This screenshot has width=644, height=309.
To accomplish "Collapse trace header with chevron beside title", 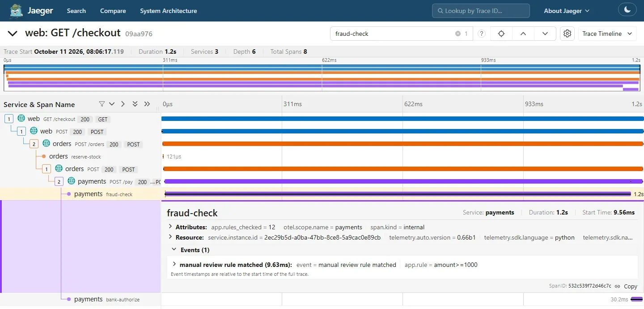I will point(13,34).
